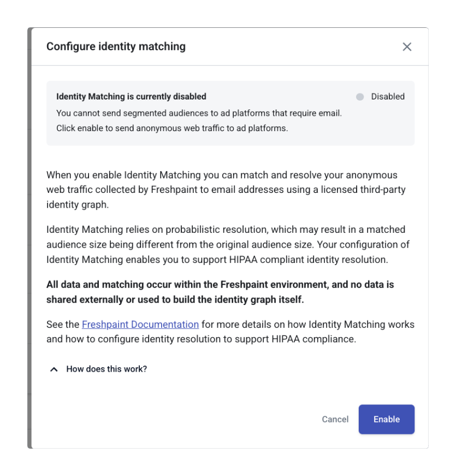
Task: Select the Identity Matching is currently disabled heading
Action: click(x=131, y=97)
